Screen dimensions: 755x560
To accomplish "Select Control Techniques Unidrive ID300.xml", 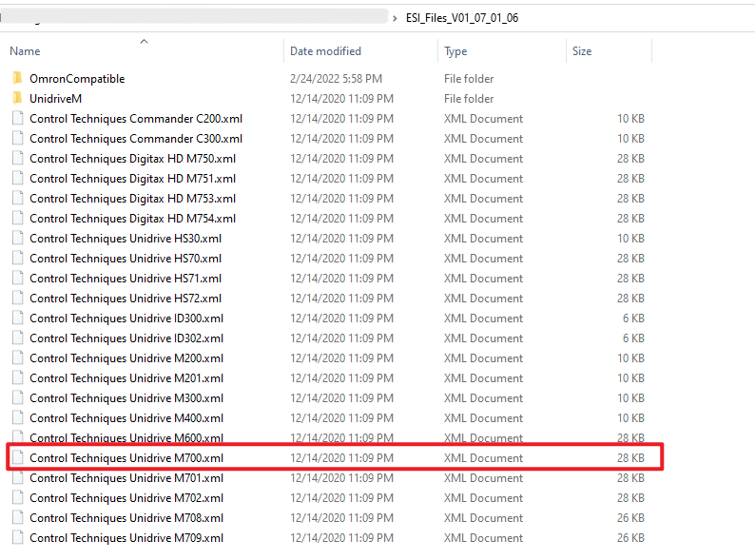I will 126,319.
